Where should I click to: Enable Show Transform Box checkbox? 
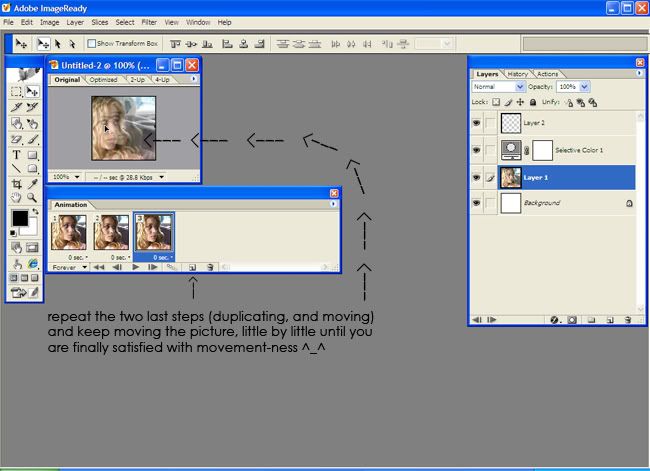point(92,44)
